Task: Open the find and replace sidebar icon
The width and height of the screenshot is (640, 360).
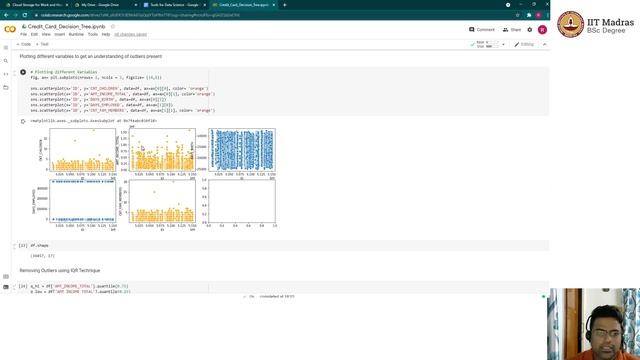Action: pyautogui.click(x=6, y=61)
